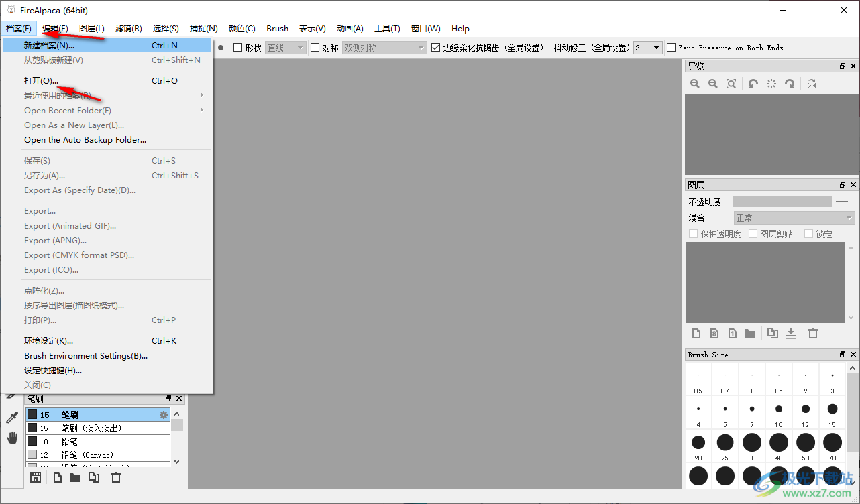This screenshot has height=504, width=860.
Task: Toggle 锁定 checkbox in Layers panel
Action: 808,234
